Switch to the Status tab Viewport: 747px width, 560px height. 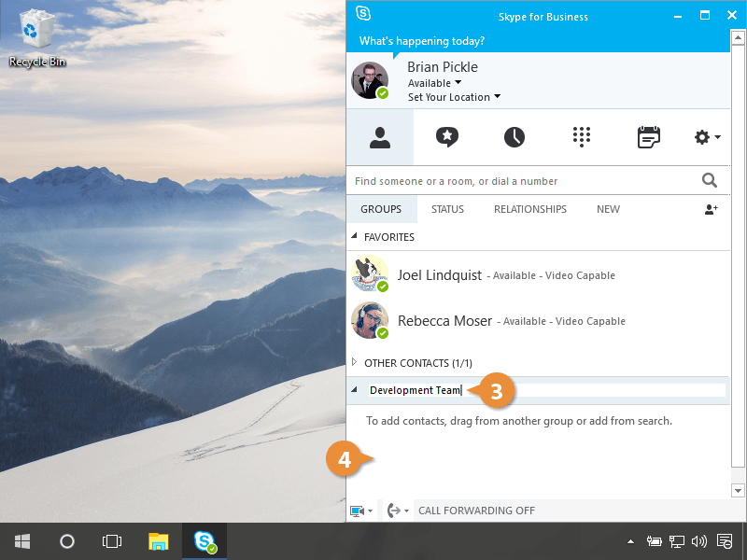(x=447, y=209)
